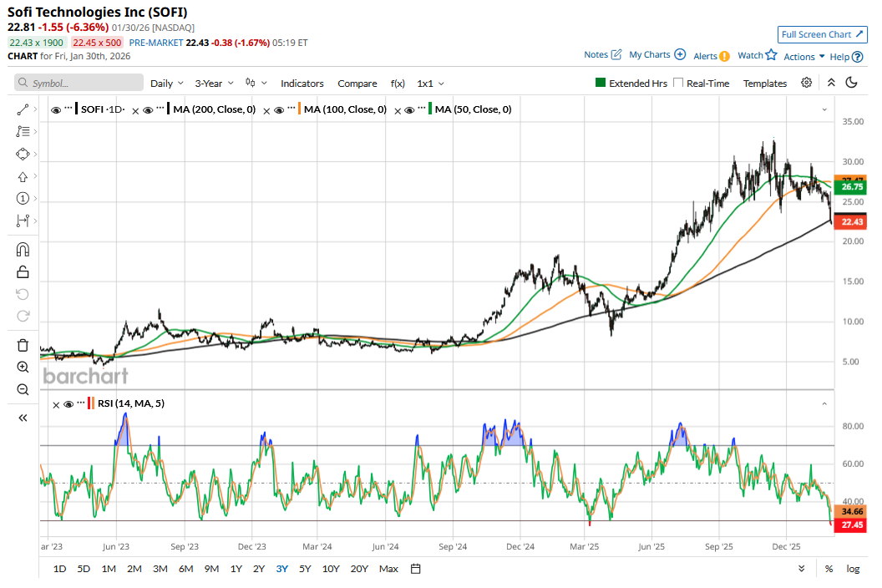Enable the magnet snap tool
The width and height of the screenshot is (882, 588).
pos(23,250)
